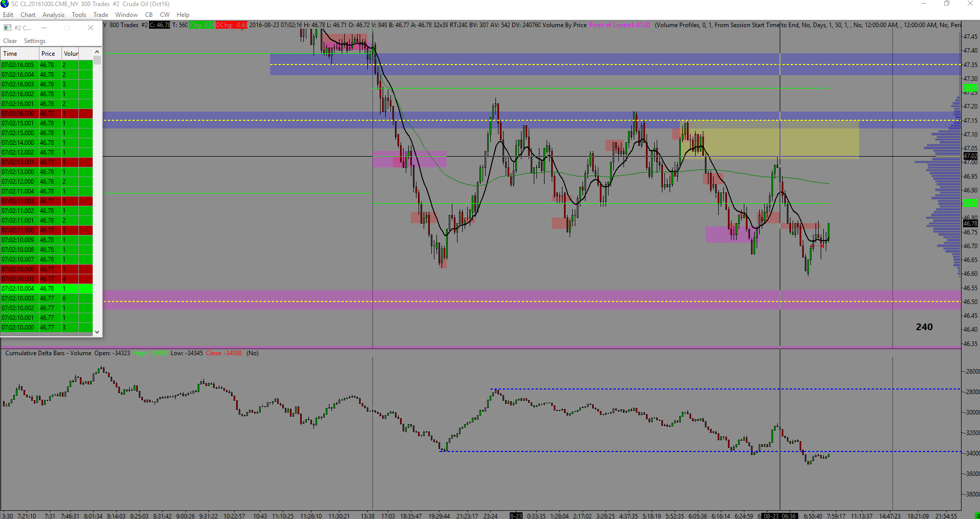Image resolution: width=980 pixels, height=519 pixels.
Task: Click the Time and Sales scroll up arrow
Action: tap(97, 52)
